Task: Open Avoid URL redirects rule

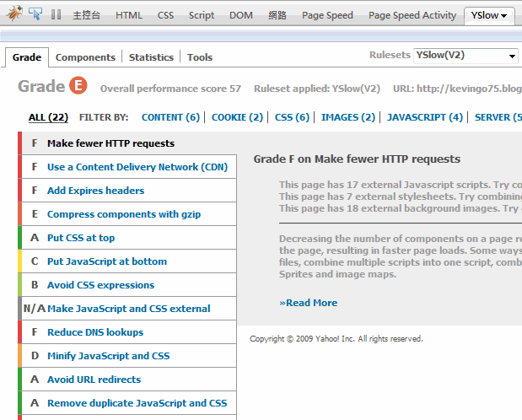Action: pos(129,380)
